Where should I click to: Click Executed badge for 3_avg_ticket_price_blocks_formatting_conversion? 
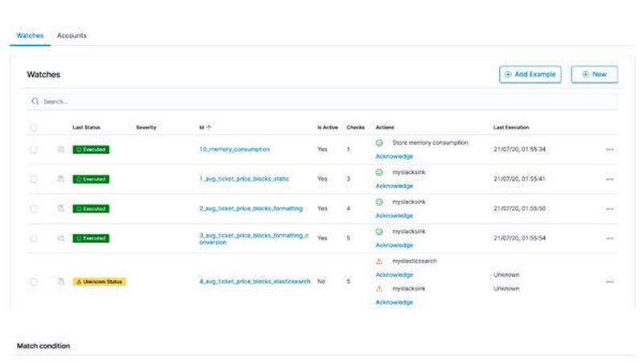point(91,238)
